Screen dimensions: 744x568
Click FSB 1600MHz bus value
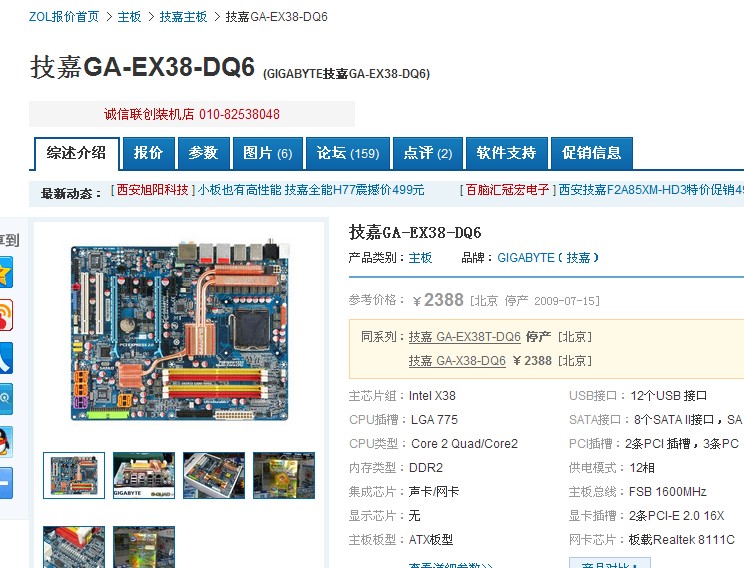(668, 492)
